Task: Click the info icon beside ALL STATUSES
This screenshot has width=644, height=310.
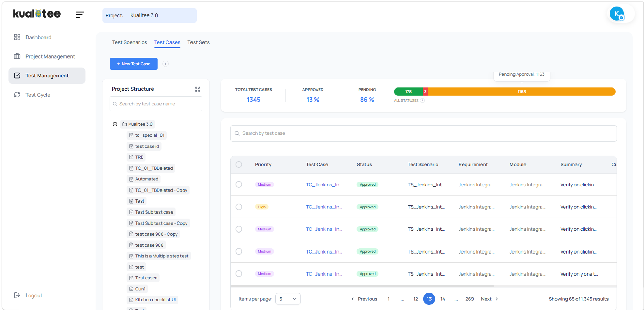Action: [x=423, y=101]
